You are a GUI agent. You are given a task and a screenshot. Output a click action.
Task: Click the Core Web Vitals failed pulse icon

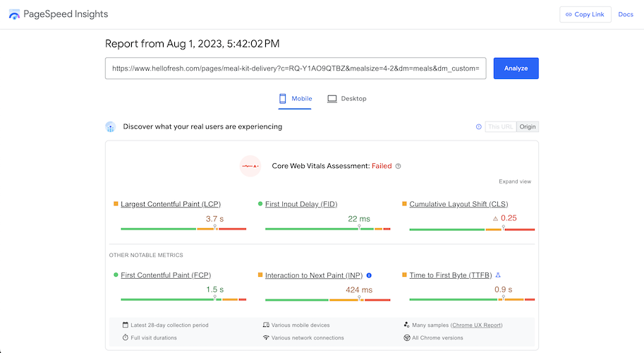250,166
